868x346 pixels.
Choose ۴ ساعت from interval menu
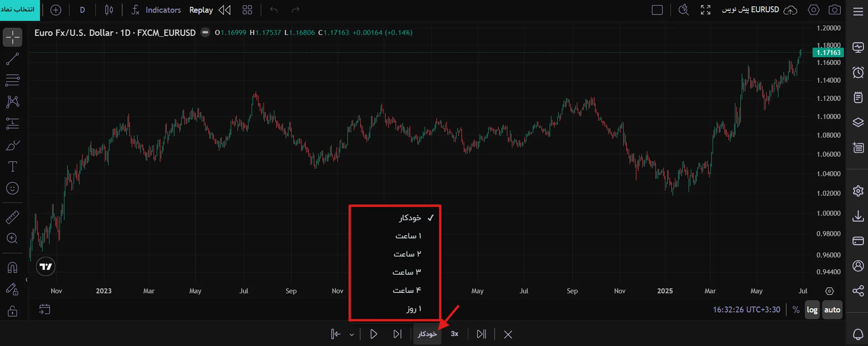395,291
